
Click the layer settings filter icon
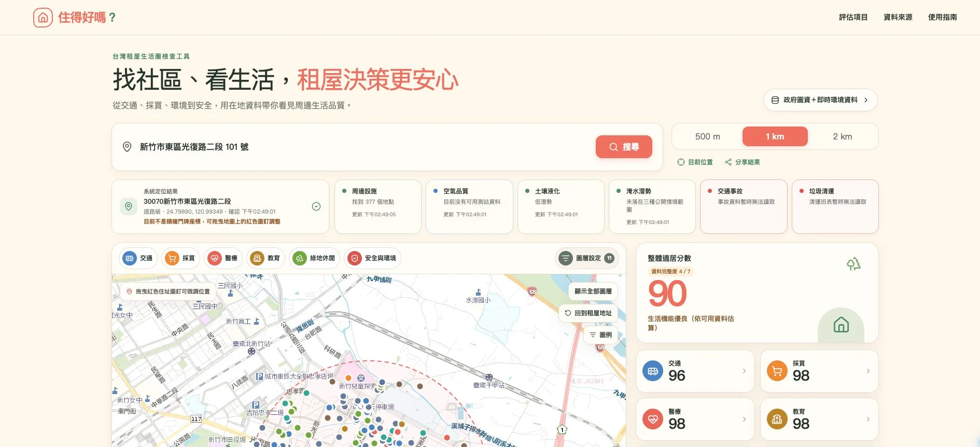pos(566,258)
